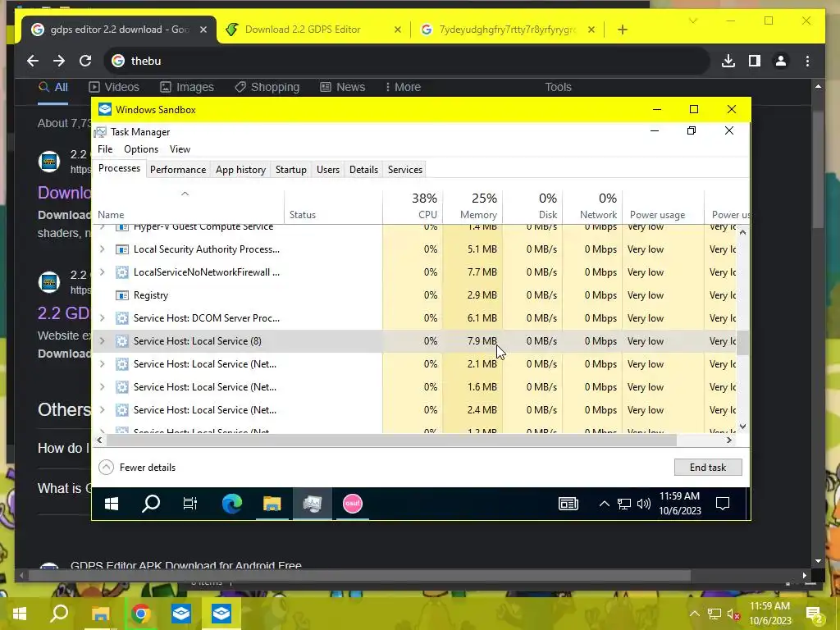The image size is (840, 630).
Task: Open Sandbox Start menu button
Action: pyautogui.click(x=112, y=504)
